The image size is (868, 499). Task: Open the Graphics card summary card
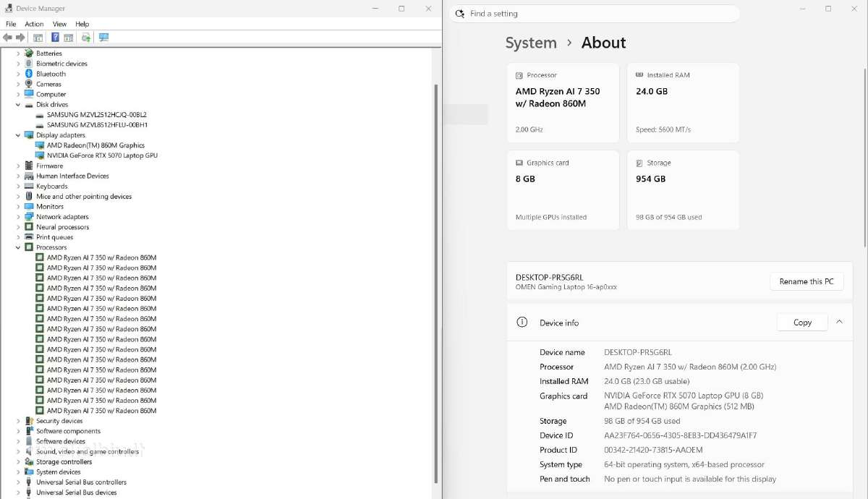coord(563,190)
